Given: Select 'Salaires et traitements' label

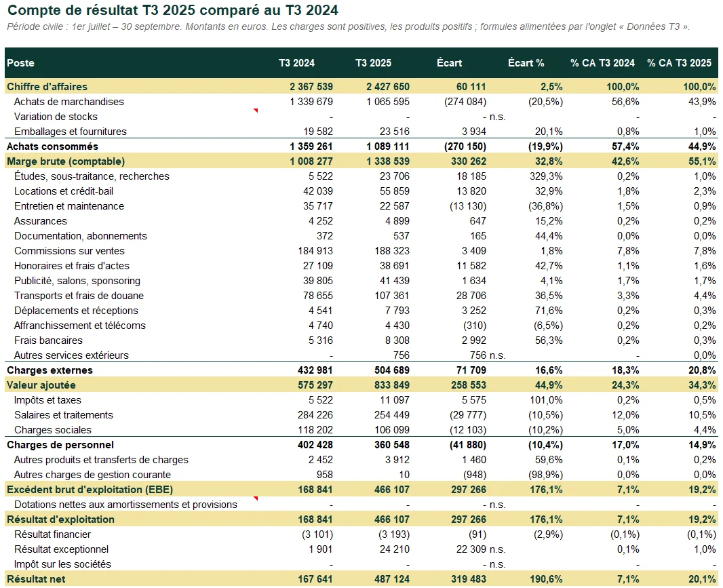Looking at the screenshot, I should (64, 415).
